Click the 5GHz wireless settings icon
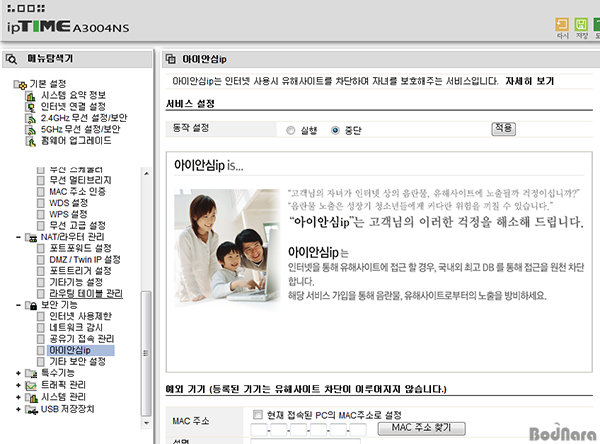This screenshot has width=600, height=444. click(30, 130)
